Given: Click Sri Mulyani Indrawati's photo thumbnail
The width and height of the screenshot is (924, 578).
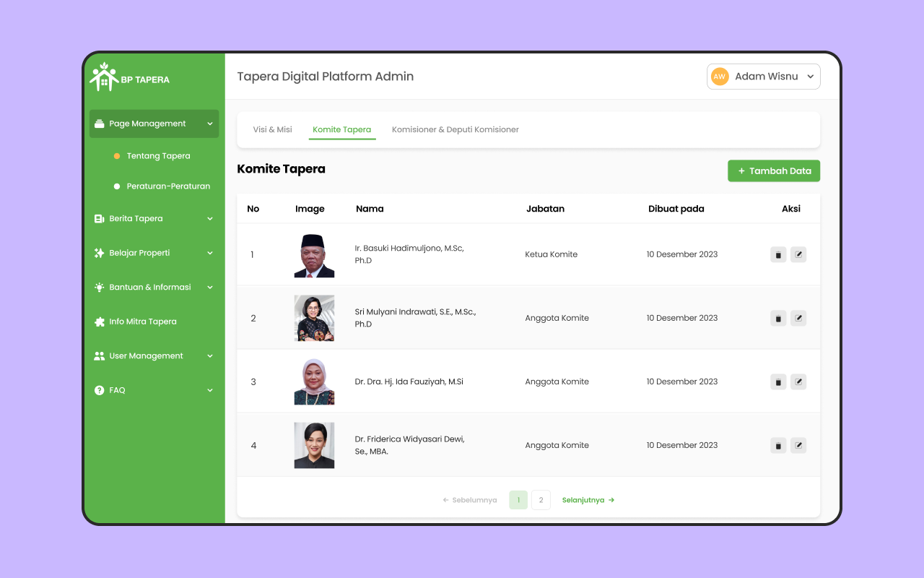Looking at the screenshot, I should (314, 319).
